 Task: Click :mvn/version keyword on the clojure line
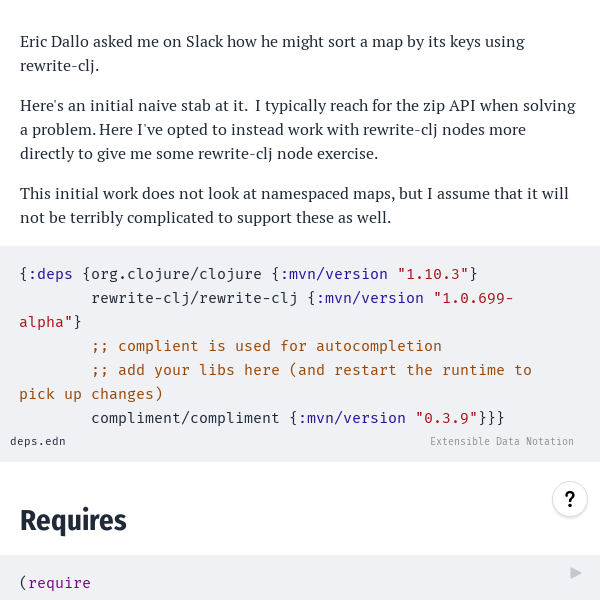[x=334, y=274]
